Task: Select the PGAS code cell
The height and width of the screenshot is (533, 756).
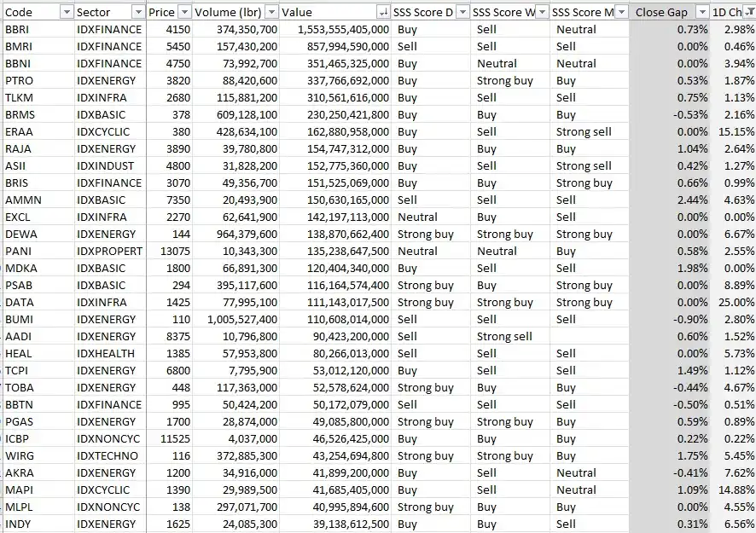Action: pyautogui.click(x=38, y=421)
